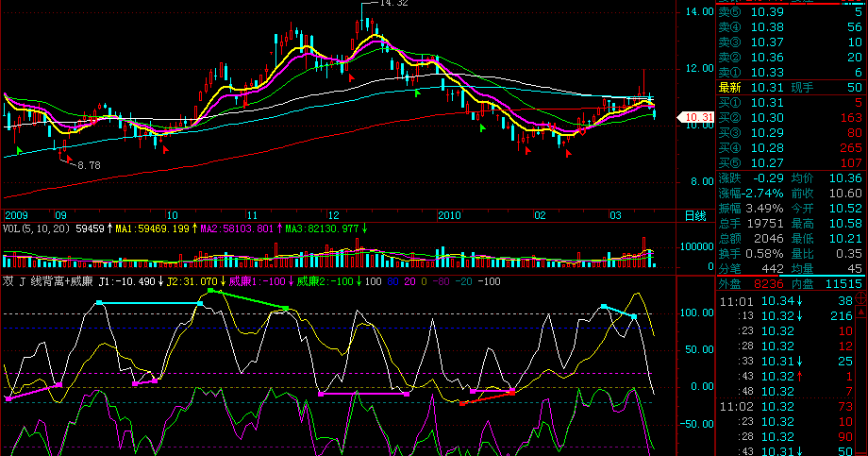Open VOL(5,10,20) indicator parameters

pyautogui.click(x=37, y=228)
